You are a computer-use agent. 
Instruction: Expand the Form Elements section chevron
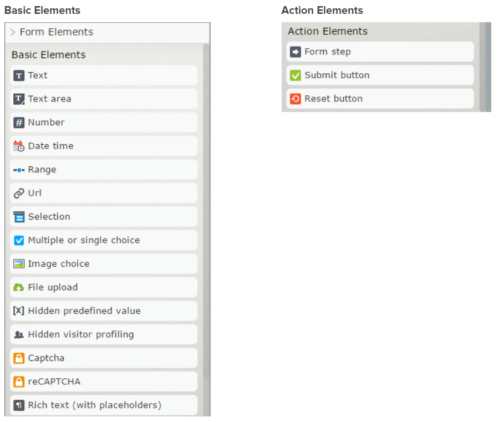[13, 32]
